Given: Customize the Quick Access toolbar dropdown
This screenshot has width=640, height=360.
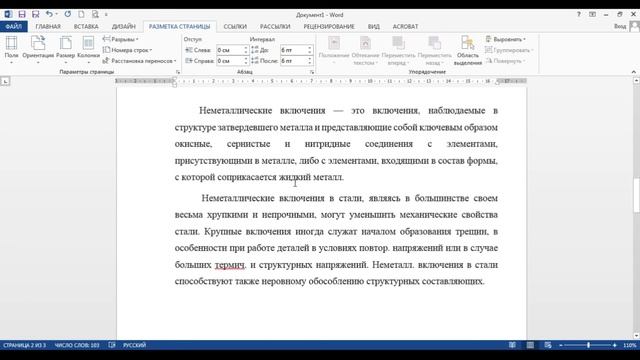Looking at the screenshot, I should tap(106, 15).
